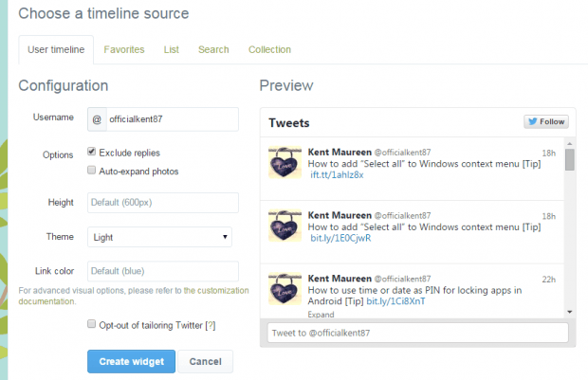
Task: Click the @ prefix in Username field
Action: pyautogui.click(x=97, y=119)
